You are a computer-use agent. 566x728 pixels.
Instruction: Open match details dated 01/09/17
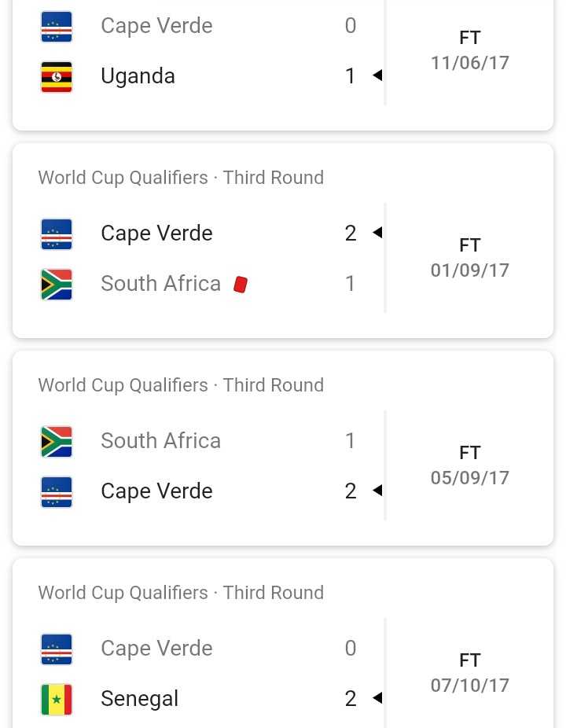pyautogui.click(x=470, y=258)
